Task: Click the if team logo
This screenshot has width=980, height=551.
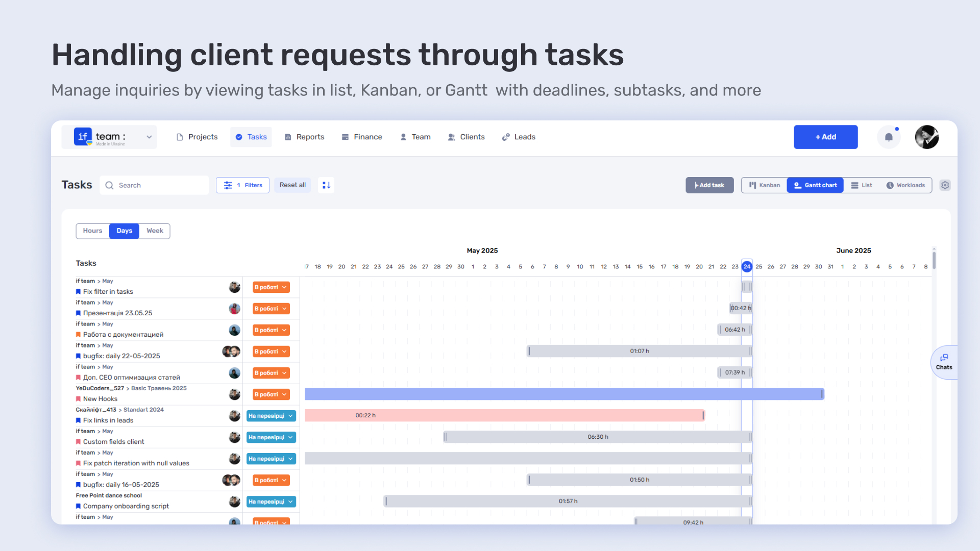Action: pyautogui.click(x=83, y=137)
